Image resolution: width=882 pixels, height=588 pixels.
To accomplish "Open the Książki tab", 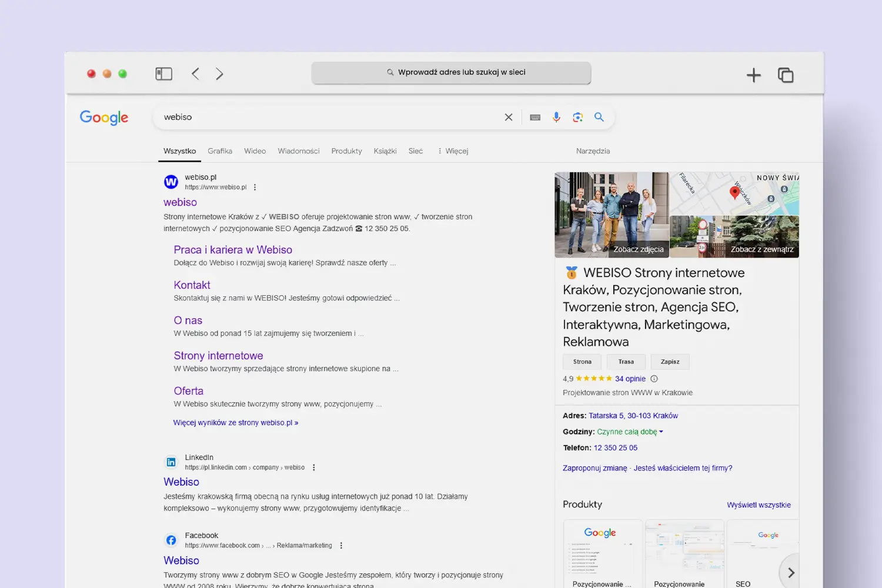I will (x=385, y=151).
